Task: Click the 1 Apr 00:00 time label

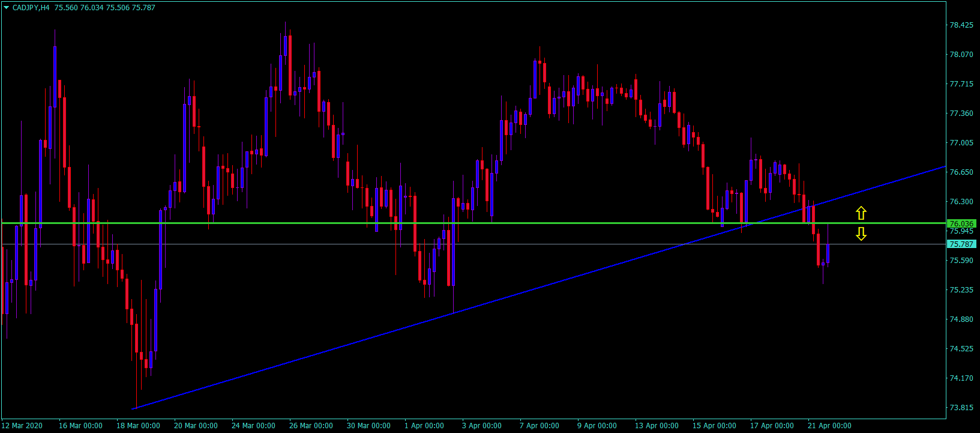Action: pyautogui.click(x=424, y=426)
